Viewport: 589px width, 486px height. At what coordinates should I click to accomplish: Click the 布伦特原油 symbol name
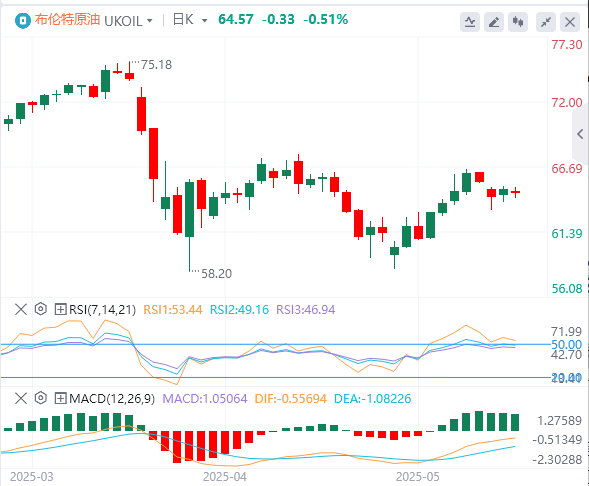pos(67,20)
